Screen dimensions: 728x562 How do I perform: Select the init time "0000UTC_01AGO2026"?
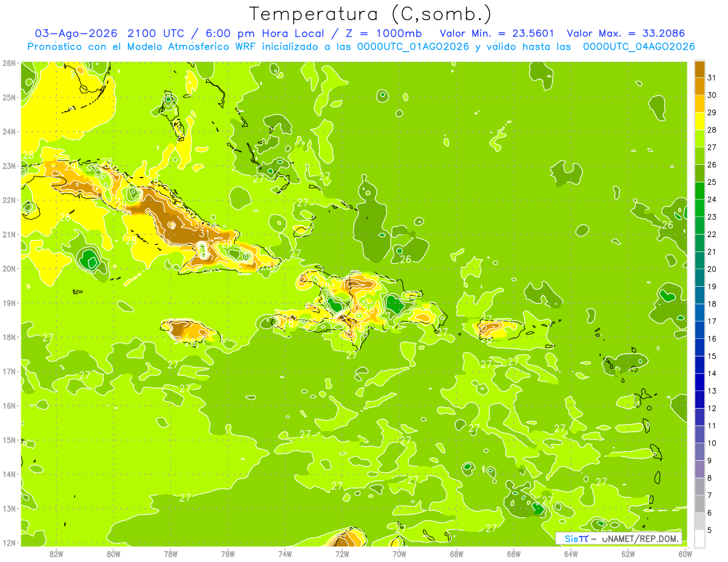[x=413, y=47]
